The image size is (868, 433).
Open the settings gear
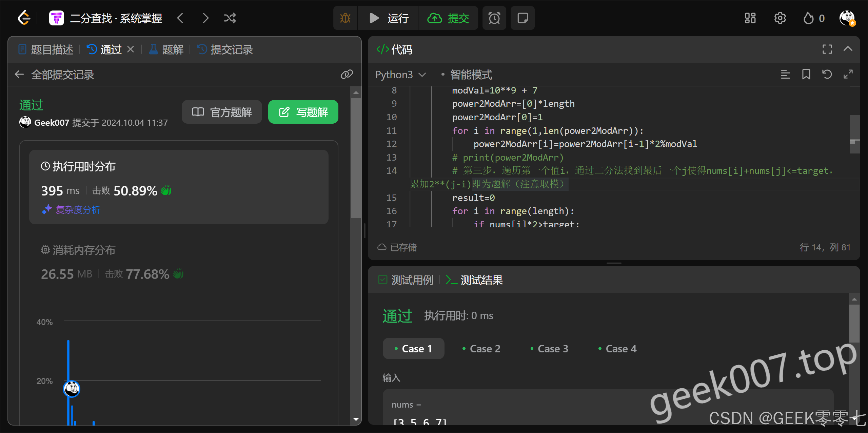pos(780,18)
